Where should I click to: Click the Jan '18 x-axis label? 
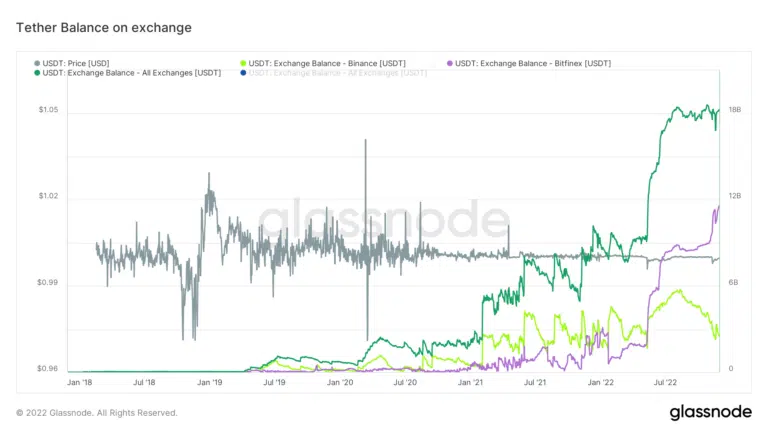point(81,382)
